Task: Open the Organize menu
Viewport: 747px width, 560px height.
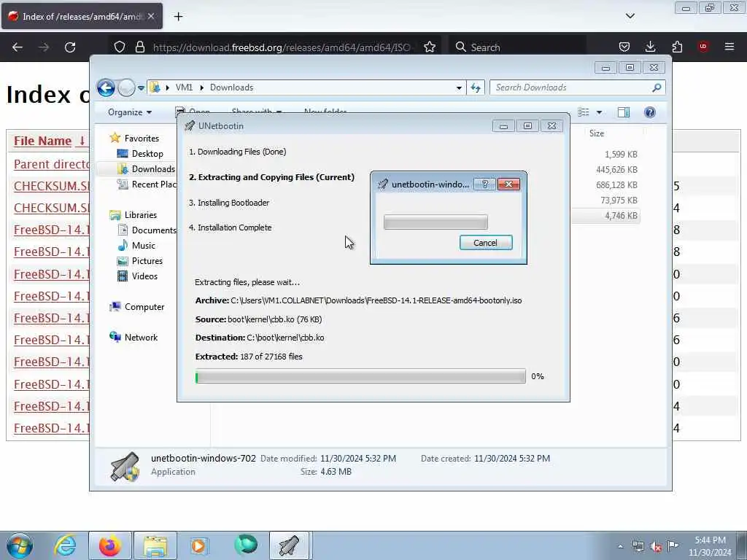Action: (130, 112)
